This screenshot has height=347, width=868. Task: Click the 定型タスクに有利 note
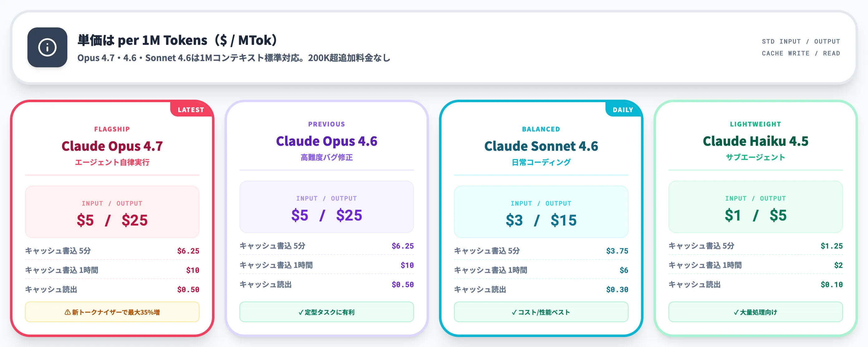point(326,312)
